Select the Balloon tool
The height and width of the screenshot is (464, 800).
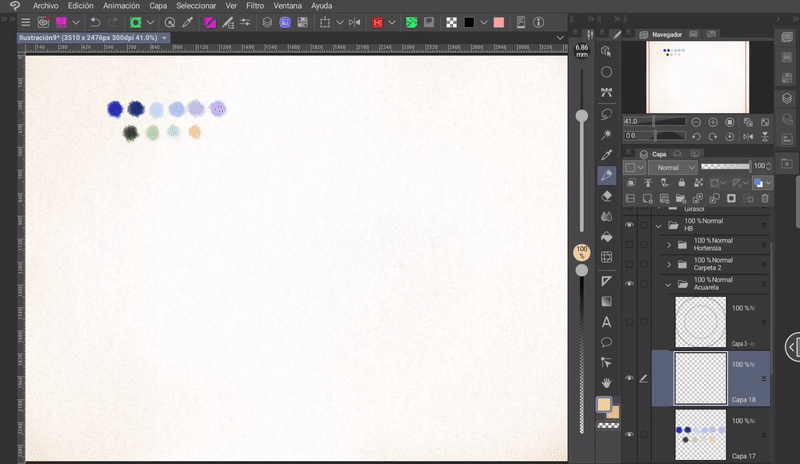point(606,342)
